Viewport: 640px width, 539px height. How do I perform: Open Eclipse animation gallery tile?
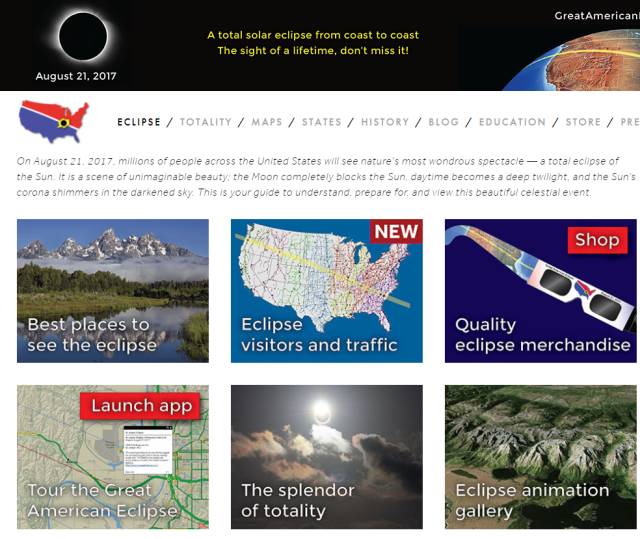click(x=540, y=457)
